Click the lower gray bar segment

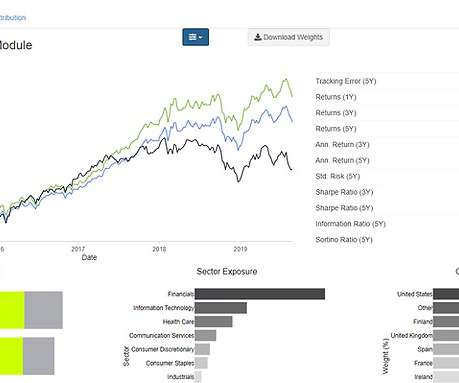point(39,356)
